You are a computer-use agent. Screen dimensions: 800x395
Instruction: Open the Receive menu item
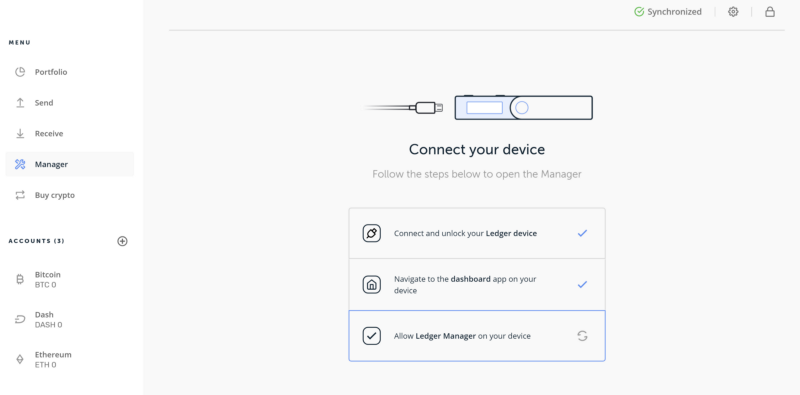point(69,134)
